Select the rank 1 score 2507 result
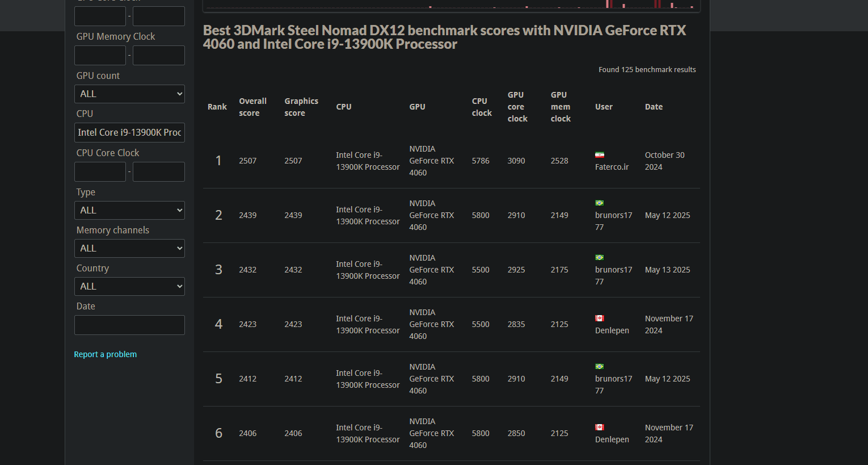 (x=247, y=161)
